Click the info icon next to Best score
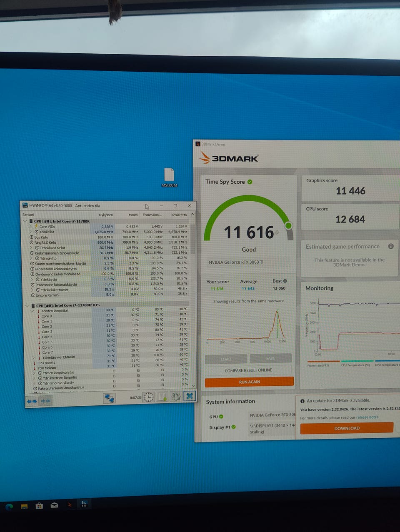 (285, 281)
